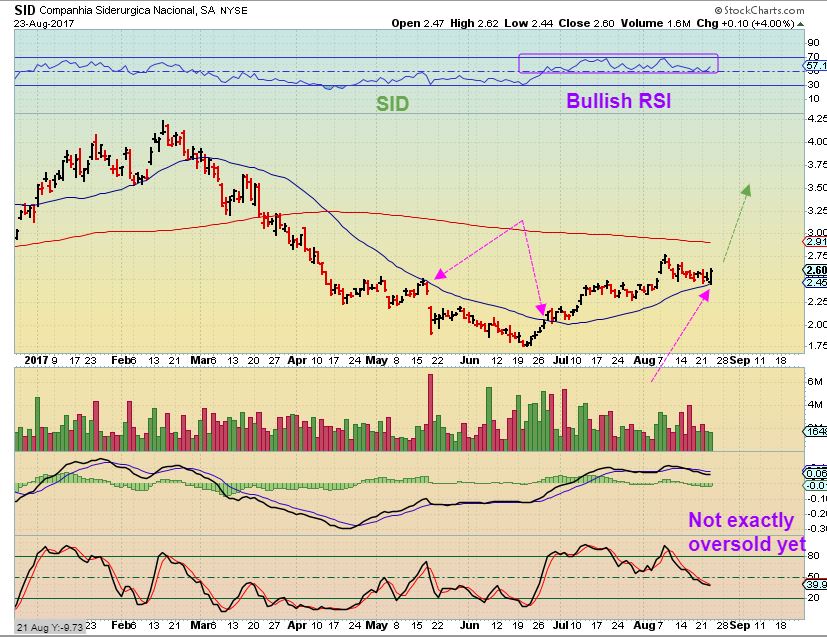Click the 2017 label under the price panel
Image resolution: width=827 pixels, height=637 pixels.
click(x=36, y=360)
